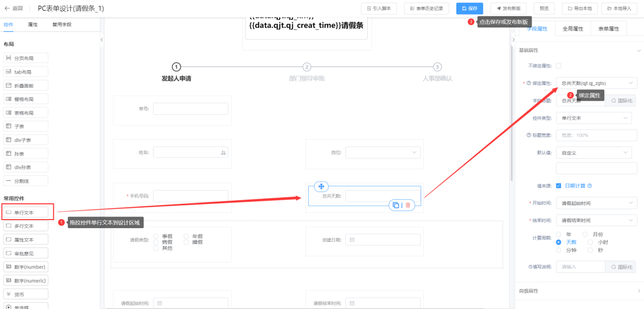Screen dimensions: 644x309
Task: Collapse the left control panel arrow
Action: tap(102, 39)
